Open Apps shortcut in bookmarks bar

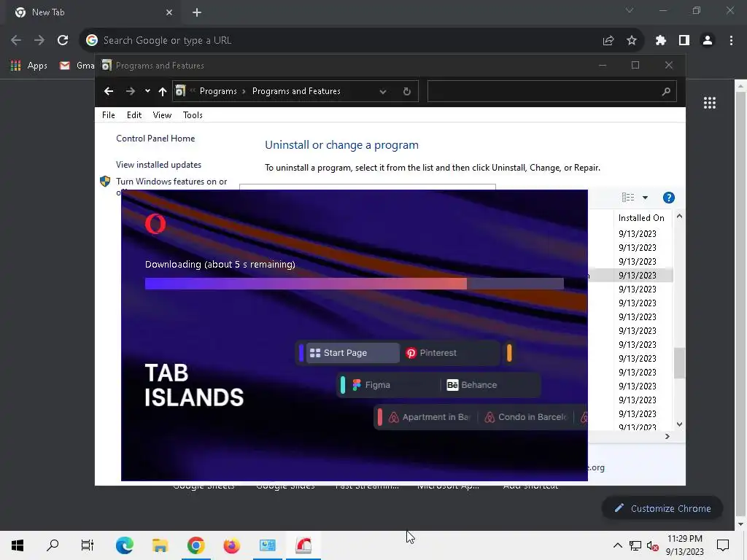pos(29,66)
